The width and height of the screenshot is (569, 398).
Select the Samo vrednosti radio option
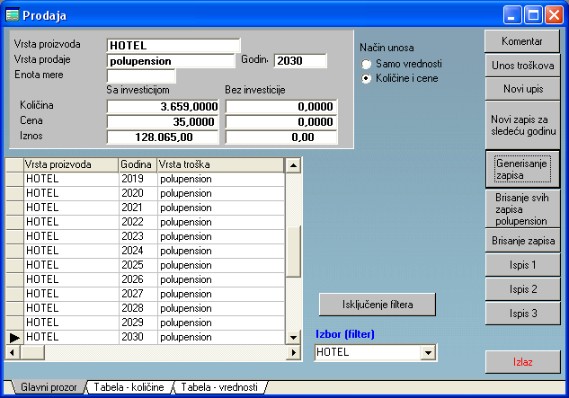[366, 64]
